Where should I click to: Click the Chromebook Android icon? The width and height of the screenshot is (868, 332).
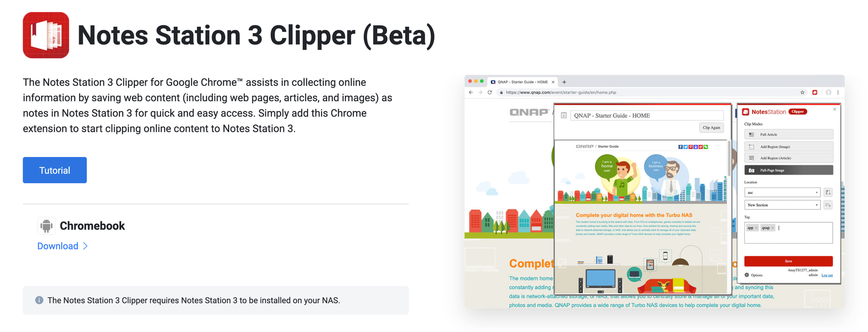point(46,226)
